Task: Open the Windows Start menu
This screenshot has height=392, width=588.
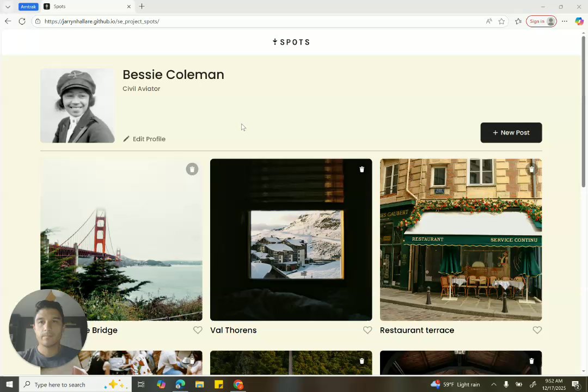Action: pyautogui.click(x=9, y=384)
